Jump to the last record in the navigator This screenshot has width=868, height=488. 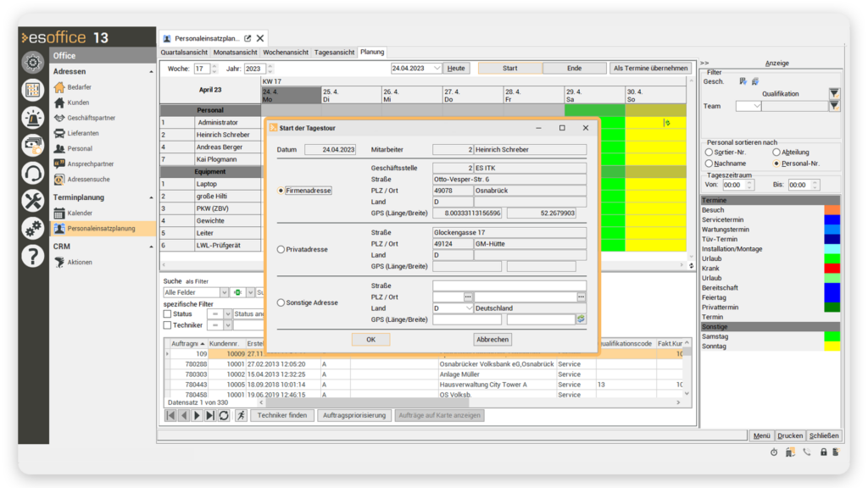pos(210,415)
